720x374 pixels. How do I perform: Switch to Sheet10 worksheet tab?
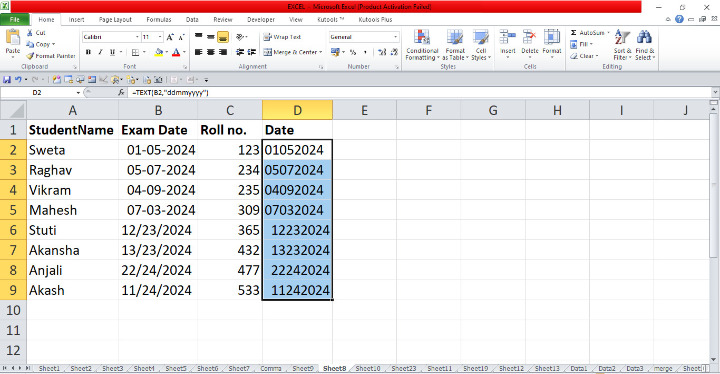(368, 368)
